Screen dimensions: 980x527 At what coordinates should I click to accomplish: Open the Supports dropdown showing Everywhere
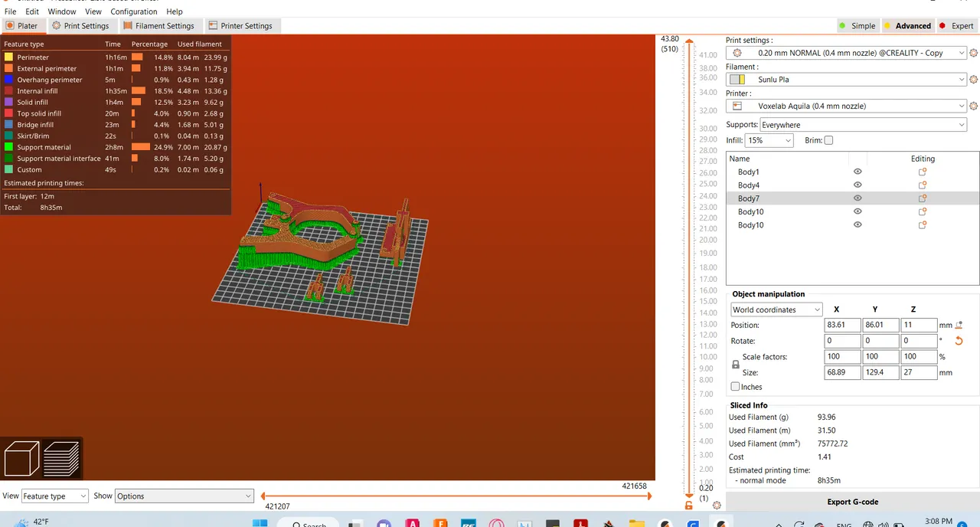point(863,125)
